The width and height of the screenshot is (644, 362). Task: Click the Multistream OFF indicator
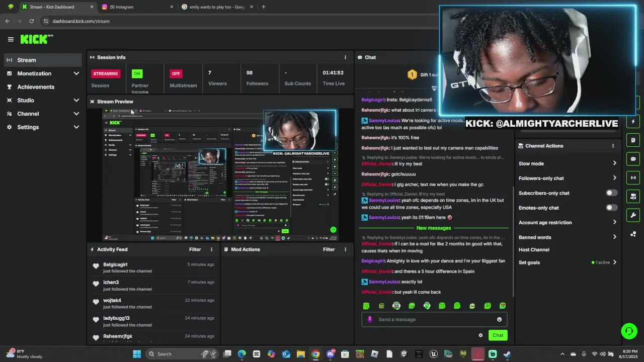click(x=176, y=73)
